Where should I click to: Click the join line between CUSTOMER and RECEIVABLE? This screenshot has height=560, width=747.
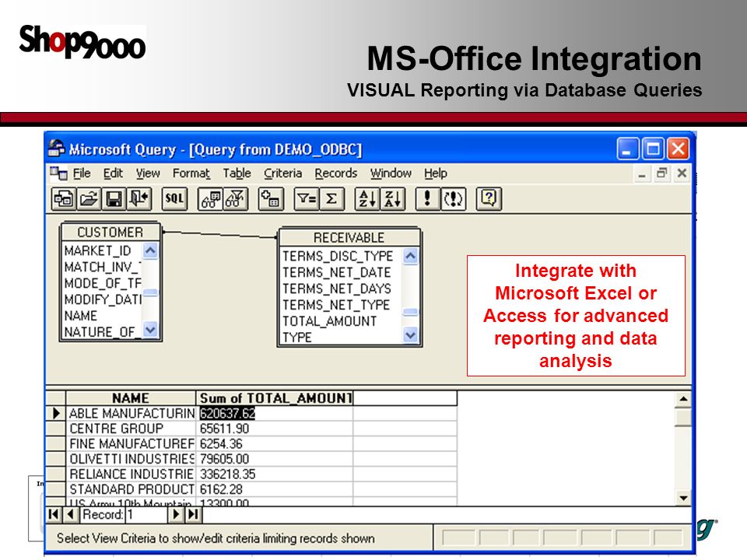pos(219,234)
